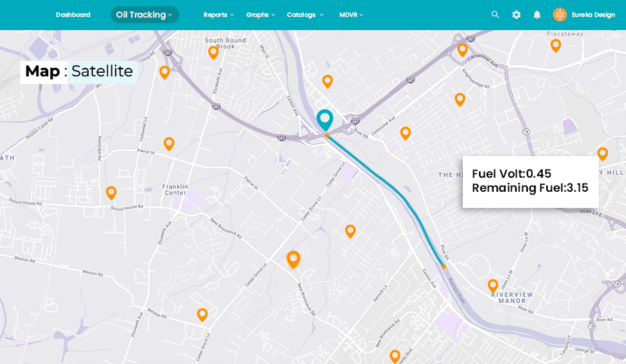
Task: Open the Catalogs menu
Action: (305, 15)
